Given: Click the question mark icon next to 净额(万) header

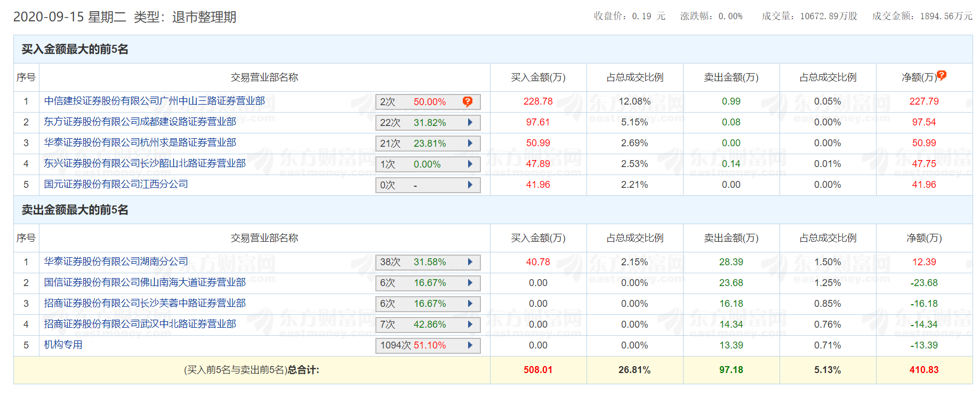Looking at the screenshot, I should [942, 75].
